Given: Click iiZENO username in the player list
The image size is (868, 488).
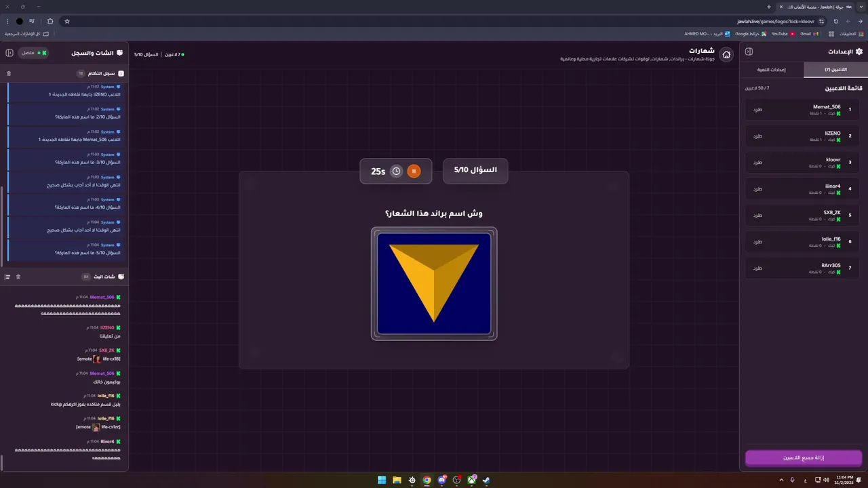Looking at the screenshot, I should [833, 134].
